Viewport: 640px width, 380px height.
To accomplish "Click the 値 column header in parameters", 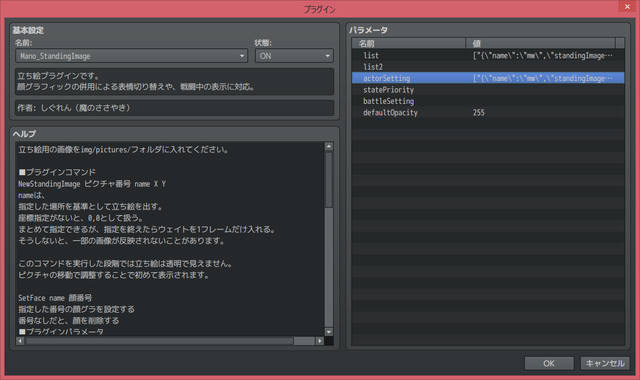I will (x=540, y=43).
